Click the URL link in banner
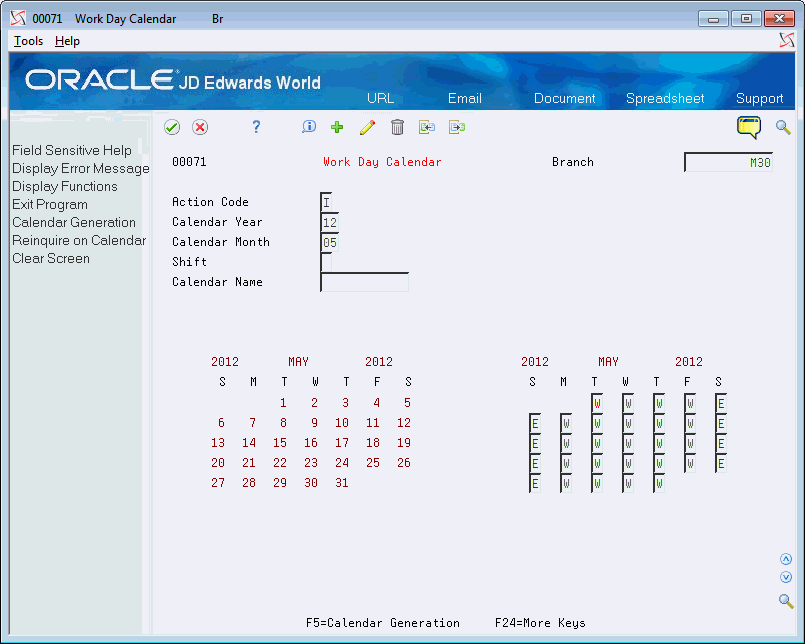This screenshot has height=644, width=805. coord(380,98)
